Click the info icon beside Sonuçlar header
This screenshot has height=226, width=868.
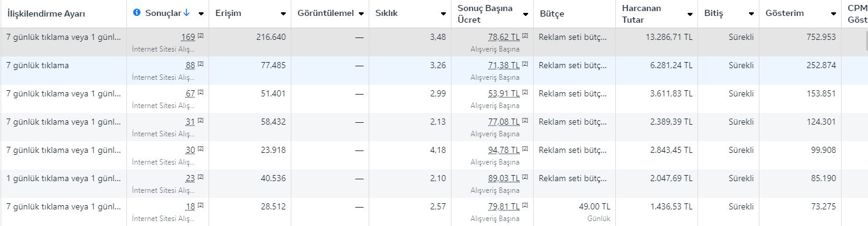point(137,13)
